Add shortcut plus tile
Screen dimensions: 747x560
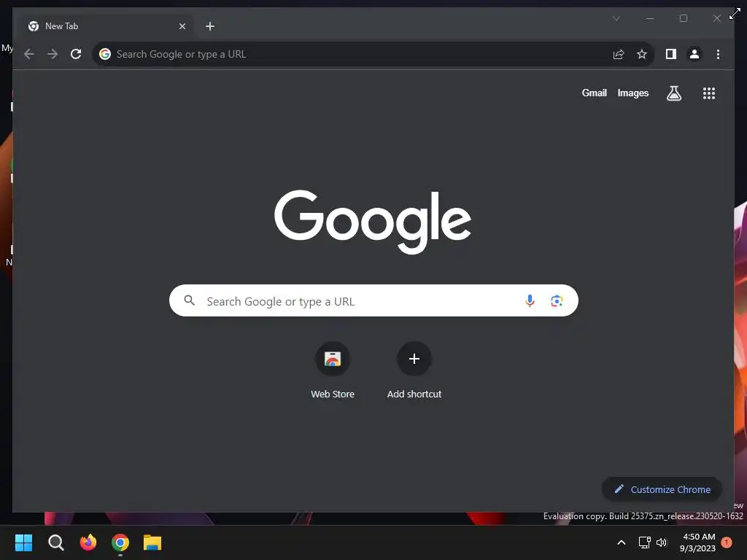[x=414, y=370]
